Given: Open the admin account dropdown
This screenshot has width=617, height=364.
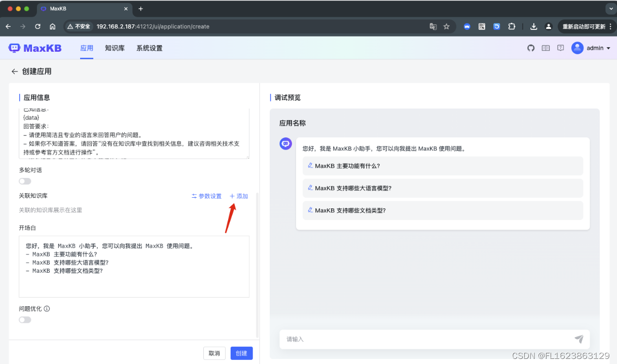Looking at the screenshot, I should point(588,48).
